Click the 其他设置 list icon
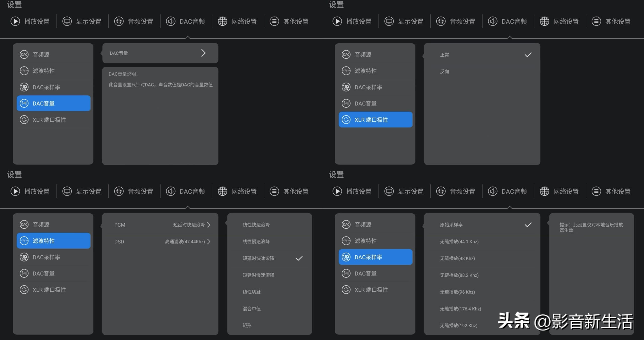 click(274, 21)
